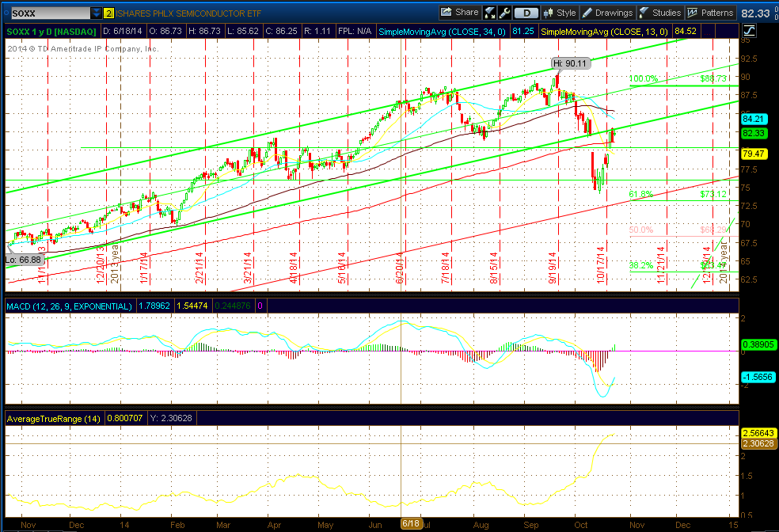Viewport: 779px width, 532px height.
Task: Click the 38.2% Fibonacci level label
Action: (x=641, y=266)
